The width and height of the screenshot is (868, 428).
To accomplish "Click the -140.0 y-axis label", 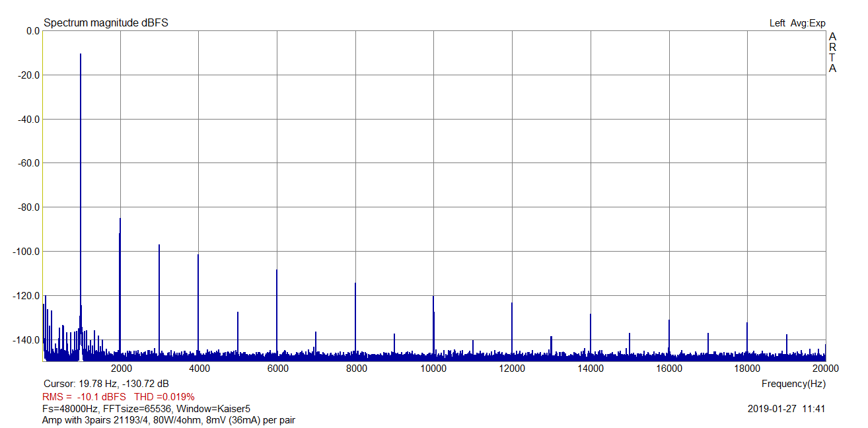I will [x=26, y=340].
